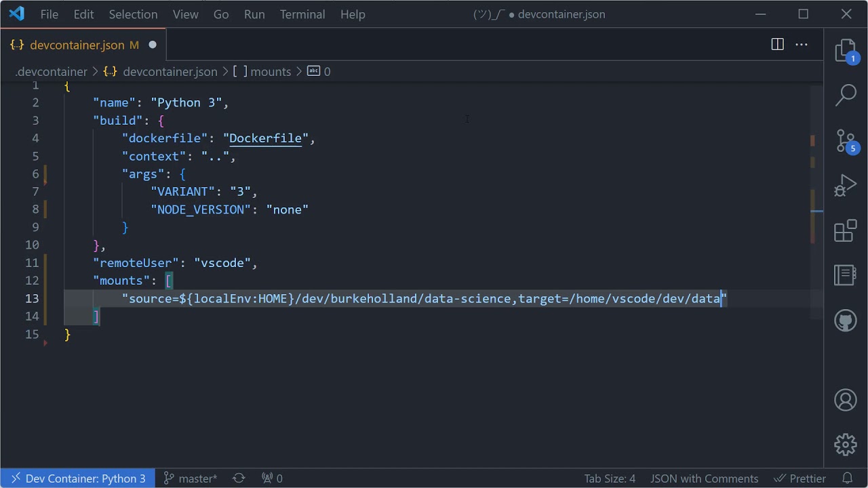Open the Selection menu
868x488 pixels.
tap(133, 14)
